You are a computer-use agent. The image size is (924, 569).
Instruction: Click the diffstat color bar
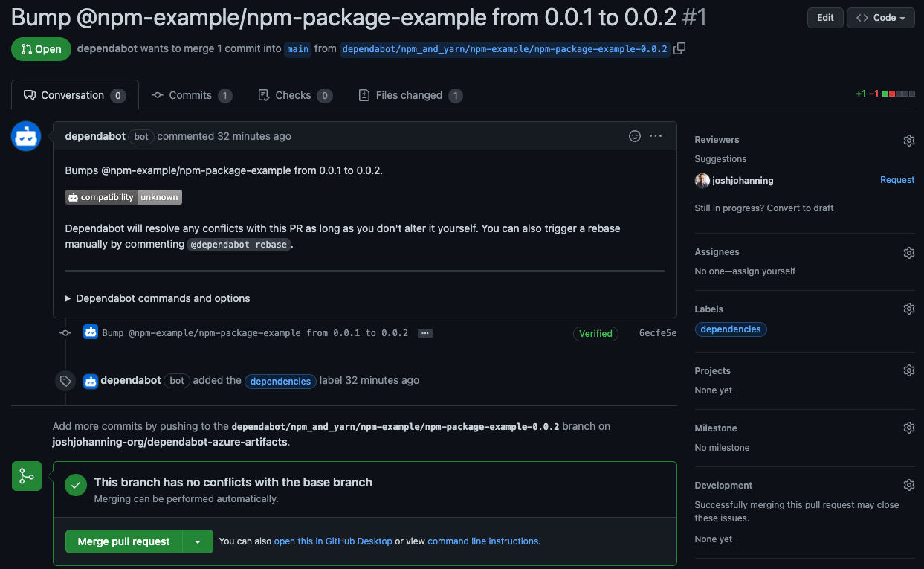coord(898,94)
